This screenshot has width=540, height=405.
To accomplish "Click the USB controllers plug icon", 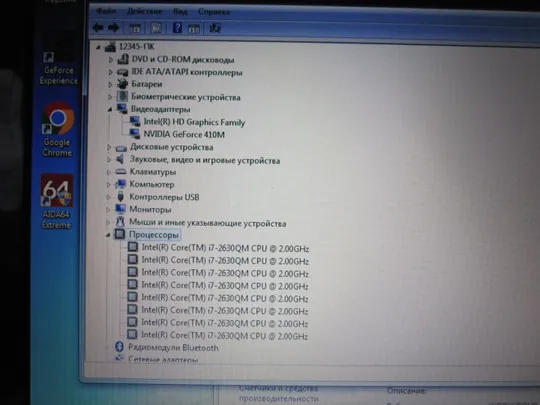I will 120,196.
